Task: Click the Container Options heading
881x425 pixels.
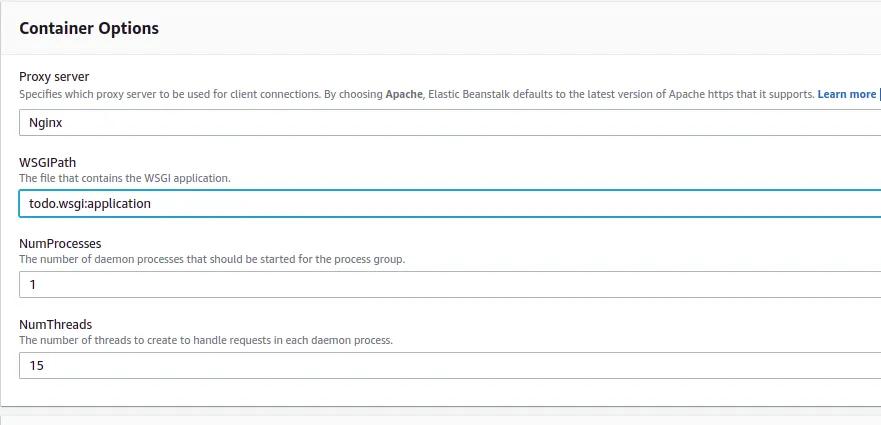Action: coord(89,28)
